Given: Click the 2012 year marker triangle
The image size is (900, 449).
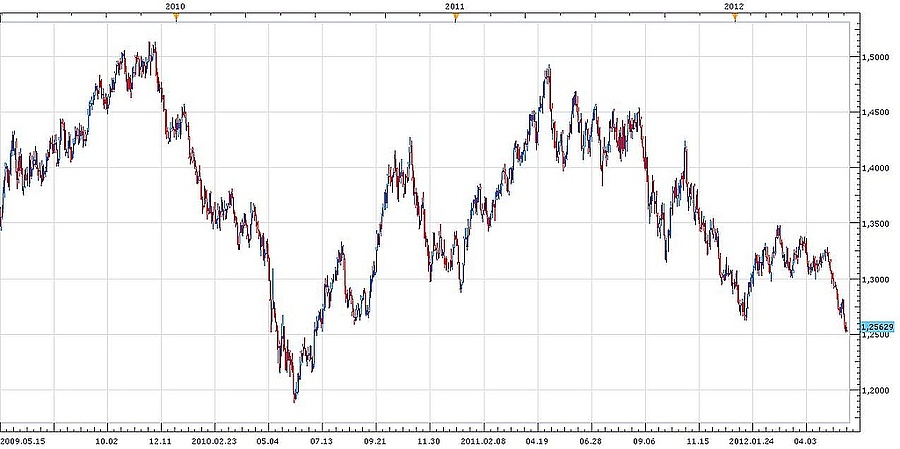Looking at the screenshot, I should point(734,17).
